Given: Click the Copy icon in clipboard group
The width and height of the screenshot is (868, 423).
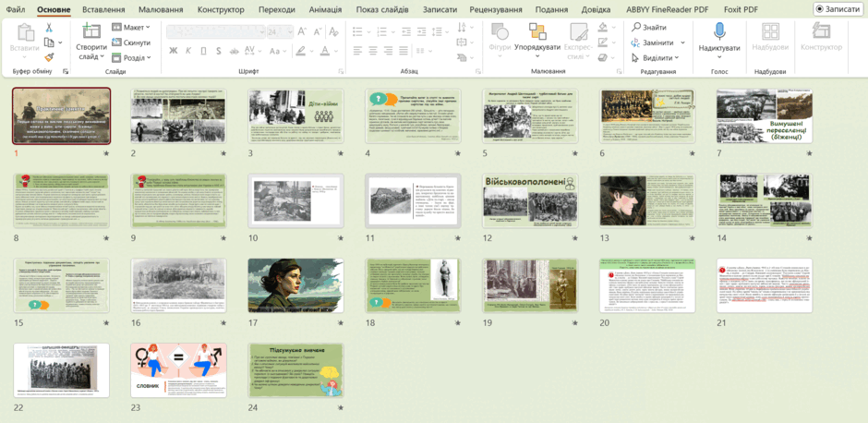Looking at the screenshot, I should point(49,42).
